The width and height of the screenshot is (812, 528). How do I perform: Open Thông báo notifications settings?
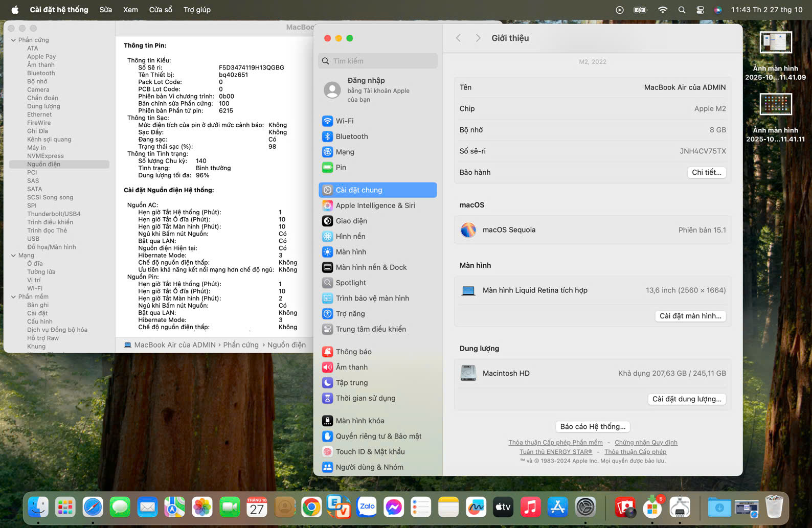[353, 352]
